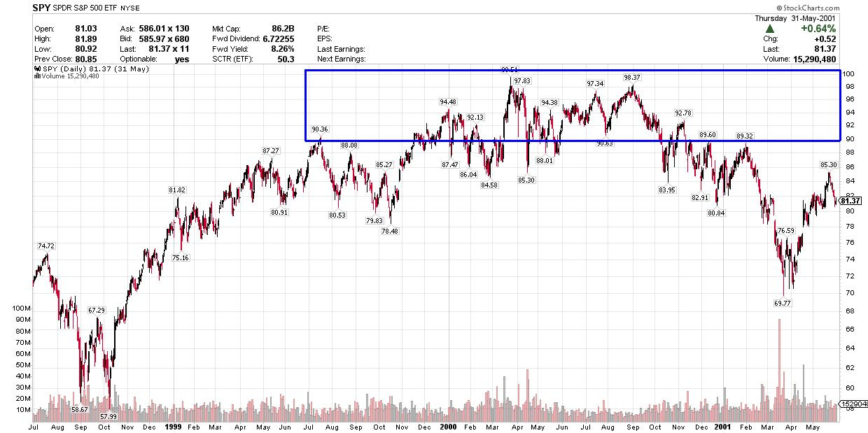The width and height of the screenshot is (868, 433).
Task: Click the 98.37 peak price label
Action: coord(632,77)
